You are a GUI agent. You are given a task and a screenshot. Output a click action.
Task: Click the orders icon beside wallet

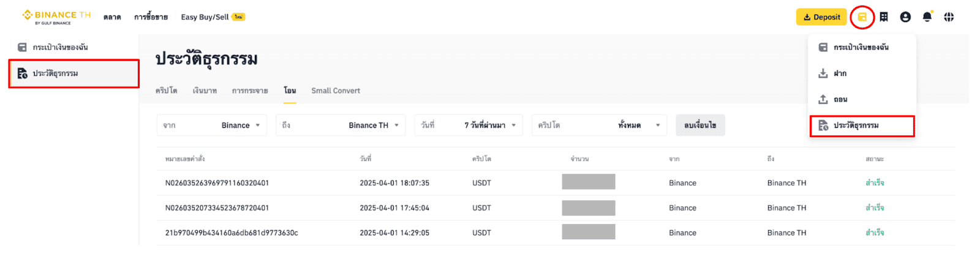[x=884, y=17]
